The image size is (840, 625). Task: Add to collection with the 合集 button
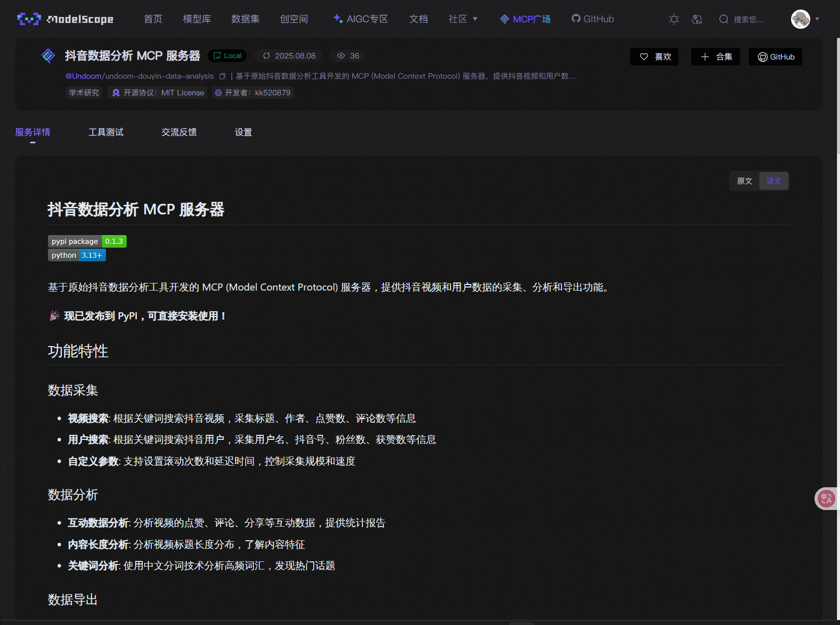716,57
